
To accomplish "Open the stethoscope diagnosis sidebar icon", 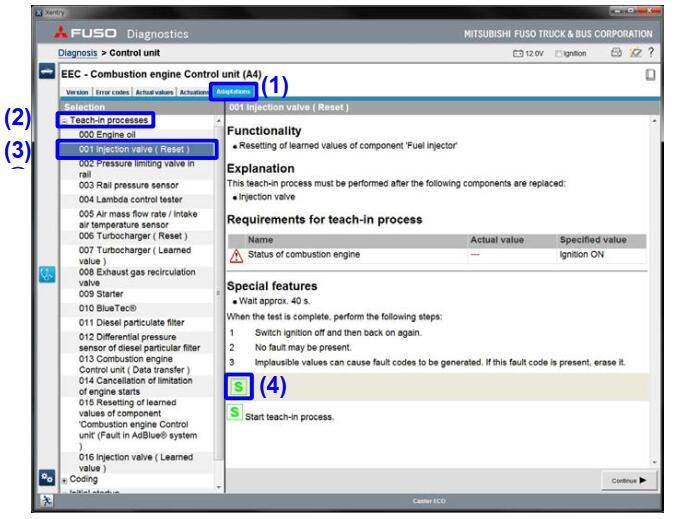I will [47, 274].
